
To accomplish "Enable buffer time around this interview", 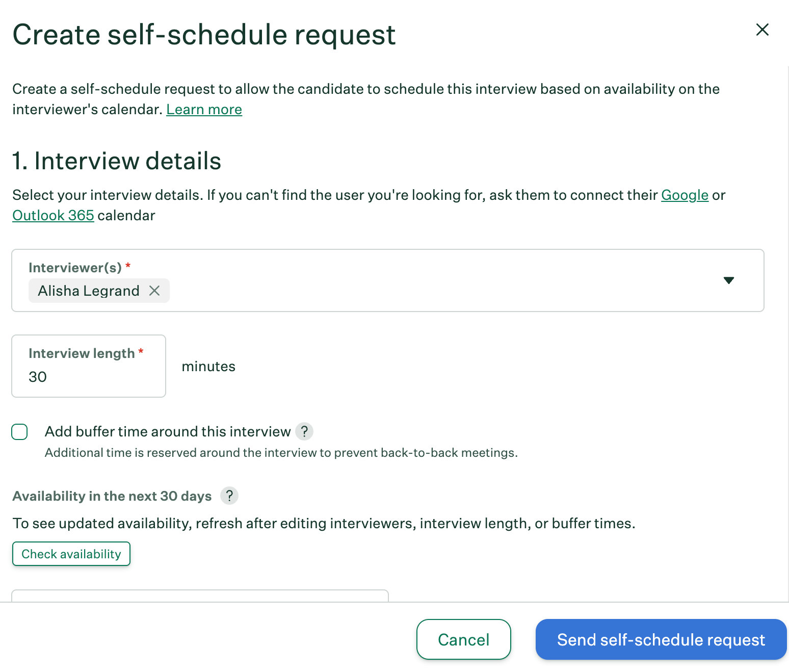I will pyautogui.click(x=19, y=431).
